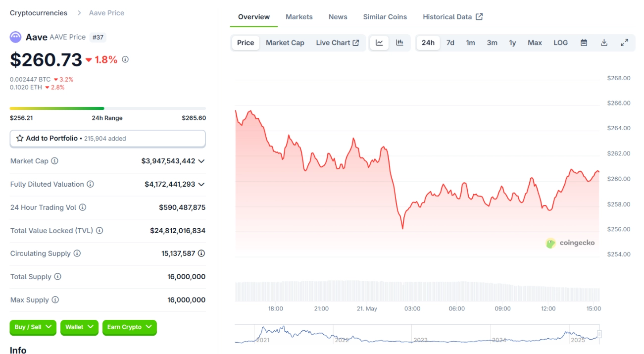Viewport: 644px width, 354px height.
Task: Open the Markets tab
Action: tap(299, 17)
